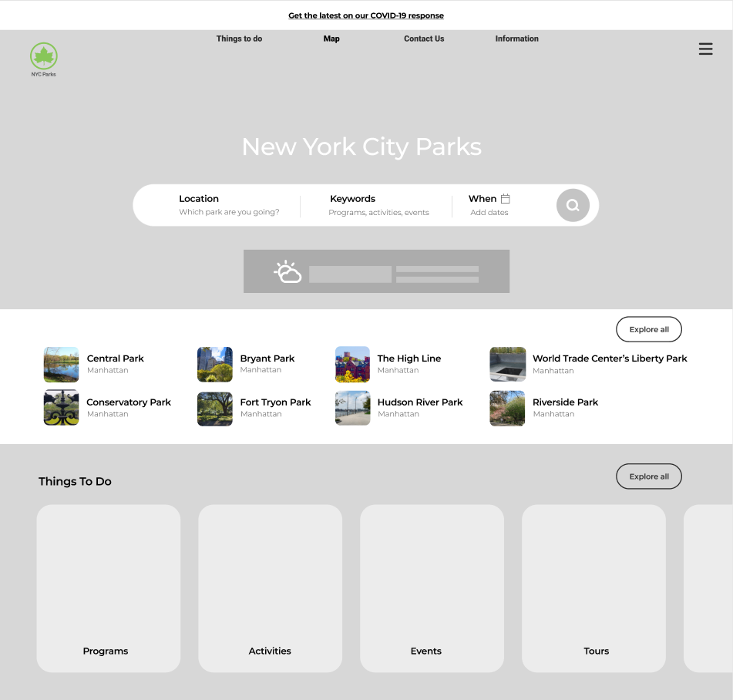Click the New York City Parks title
This screenshot has height=700, width=733.
361,146
